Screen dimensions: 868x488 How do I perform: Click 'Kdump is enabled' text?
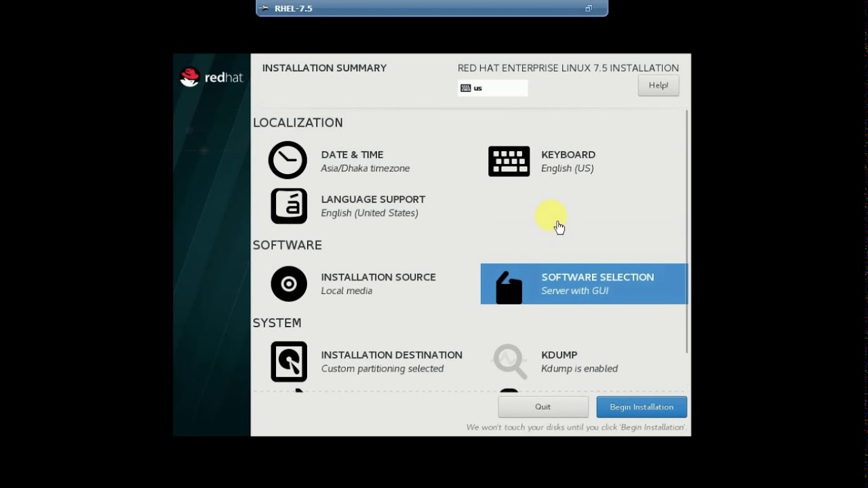(580, 369)
